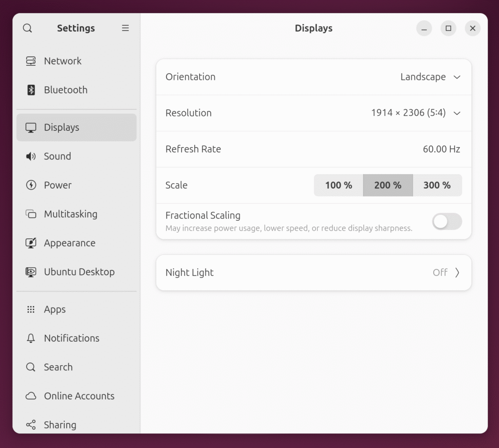
Task: Go to Notifications settings
Action: (71, 338)
